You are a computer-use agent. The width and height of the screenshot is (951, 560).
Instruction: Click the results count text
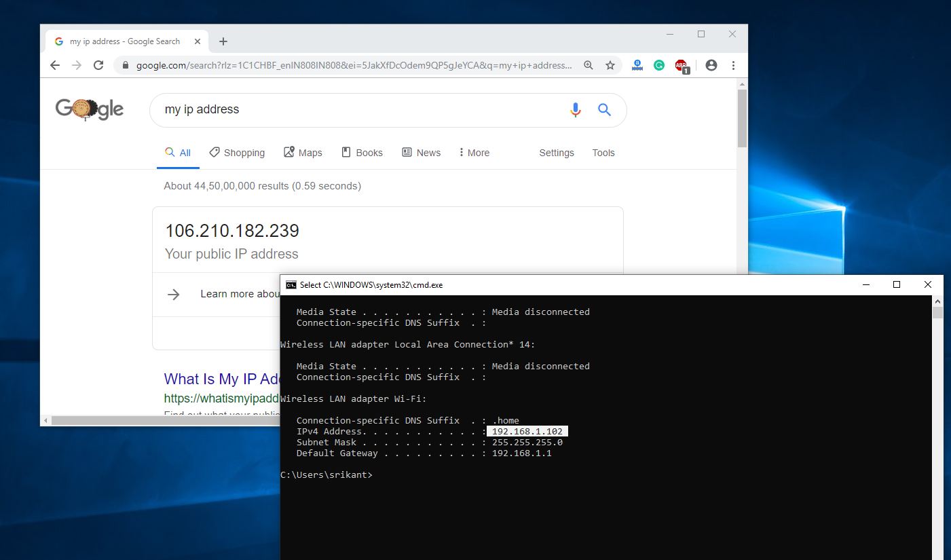coord(262,186)
